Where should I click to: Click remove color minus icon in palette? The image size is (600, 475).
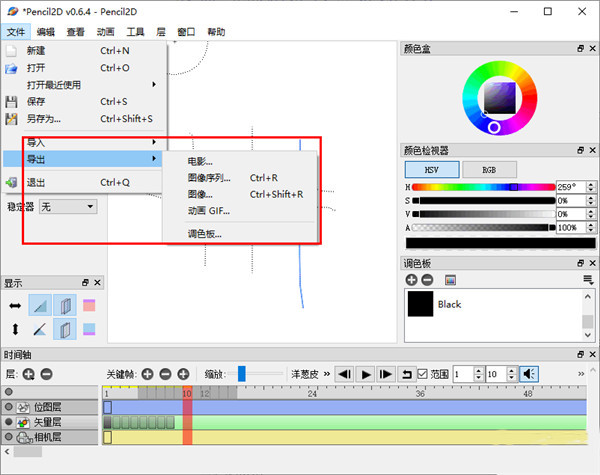click(x=428, y=280)
